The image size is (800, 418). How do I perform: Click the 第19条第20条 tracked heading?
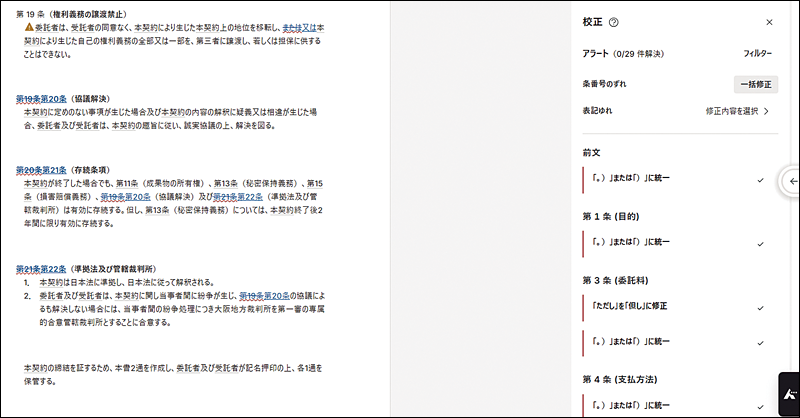pyautogui.click(x=42, y=99)
